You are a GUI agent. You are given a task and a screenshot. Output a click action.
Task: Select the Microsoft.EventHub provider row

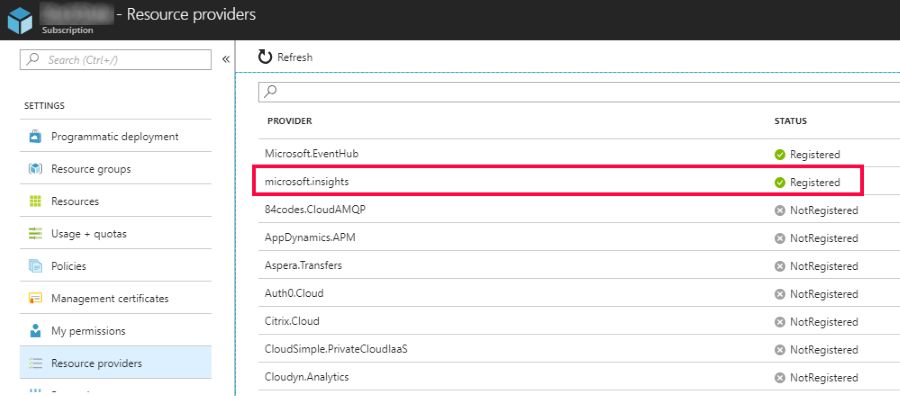[x=579, y=154]
